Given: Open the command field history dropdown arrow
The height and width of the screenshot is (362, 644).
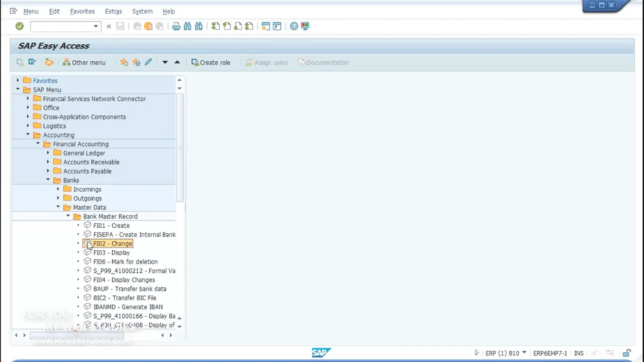Looking at the screenshot, I should coord(96,26).
